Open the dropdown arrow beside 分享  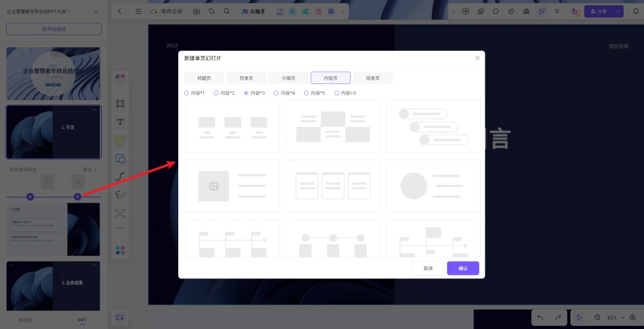click(618, 11)
